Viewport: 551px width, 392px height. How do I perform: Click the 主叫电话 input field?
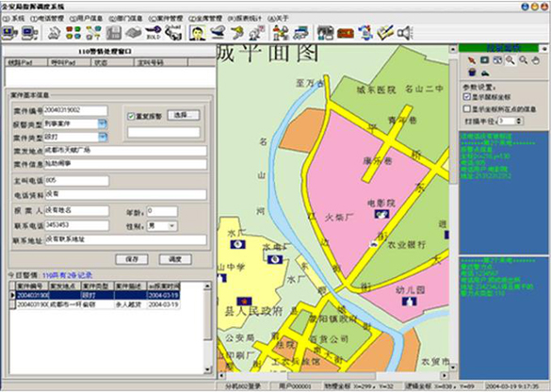76,181
